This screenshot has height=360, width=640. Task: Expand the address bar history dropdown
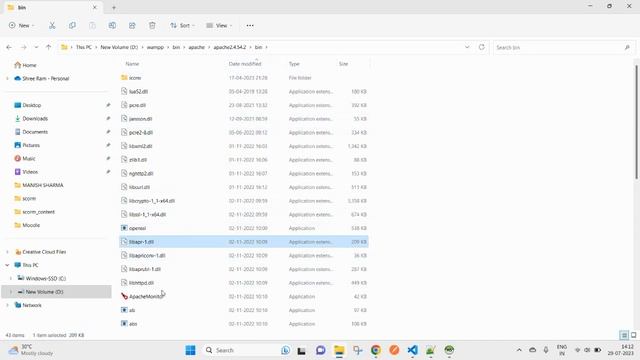(467, 47)
